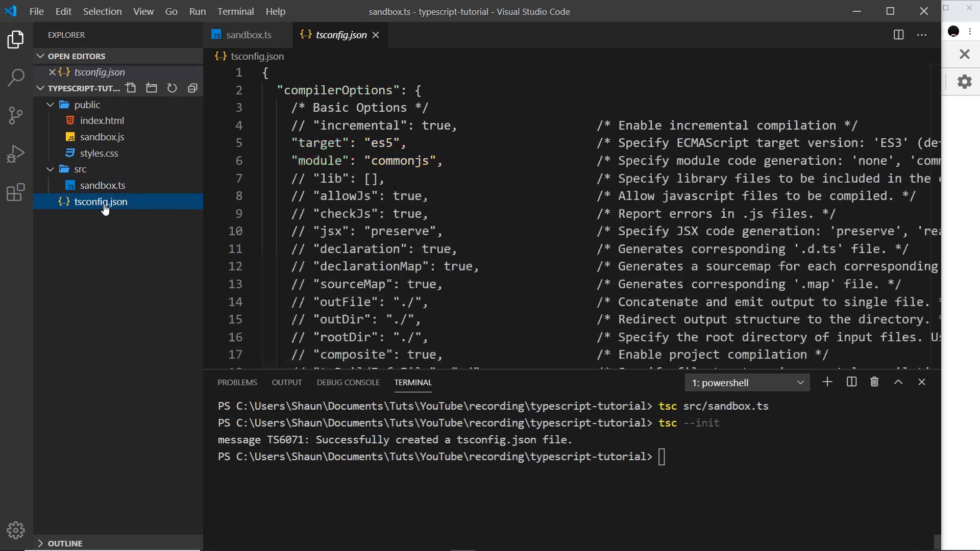980x551 pixels.
Task: Click the settings gear in the right window
Action: click(x=965, y=82)
